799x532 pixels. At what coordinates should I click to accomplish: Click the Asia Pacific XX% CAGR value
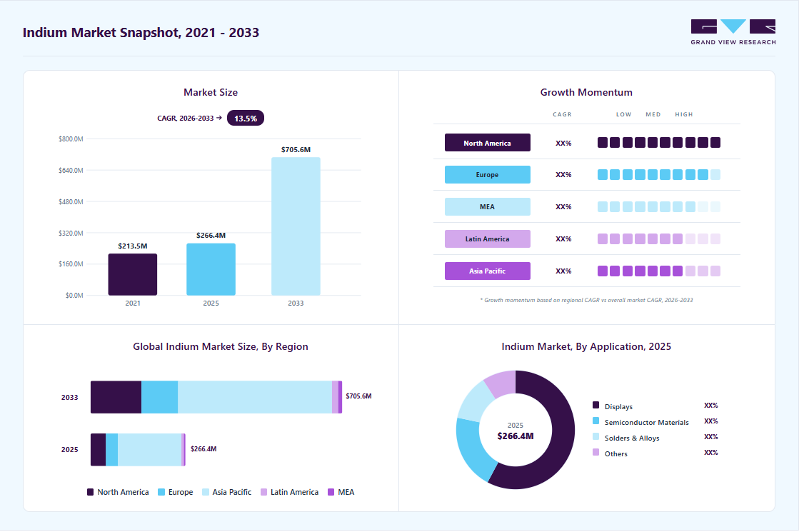click(563, 271)
